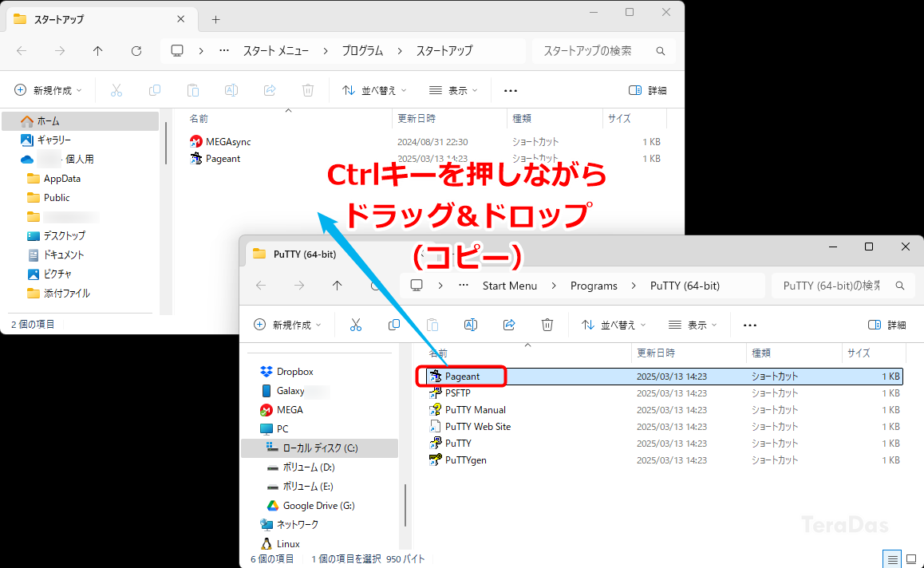Viewport: 924px width, 568px height.
Task: Click Copy icon in スタートアップ window toolbar
Action: [x=154, y=90]
